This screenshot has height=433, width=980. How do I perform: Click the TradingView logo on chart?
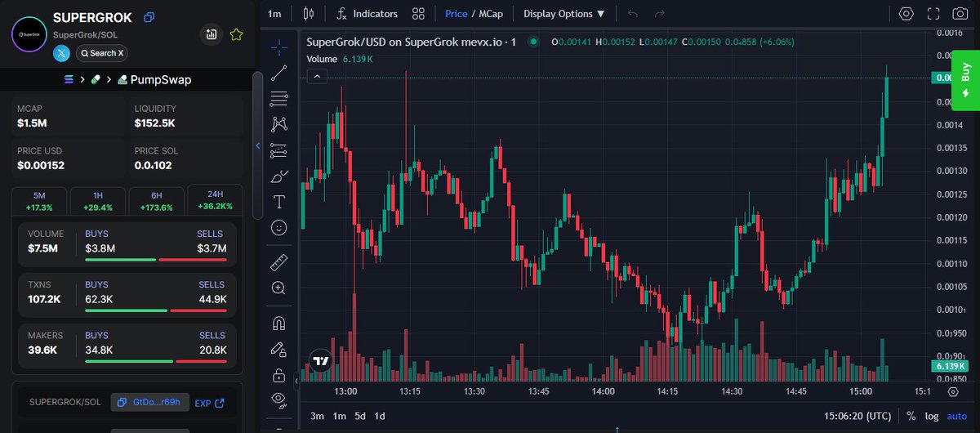click(321, 360)
